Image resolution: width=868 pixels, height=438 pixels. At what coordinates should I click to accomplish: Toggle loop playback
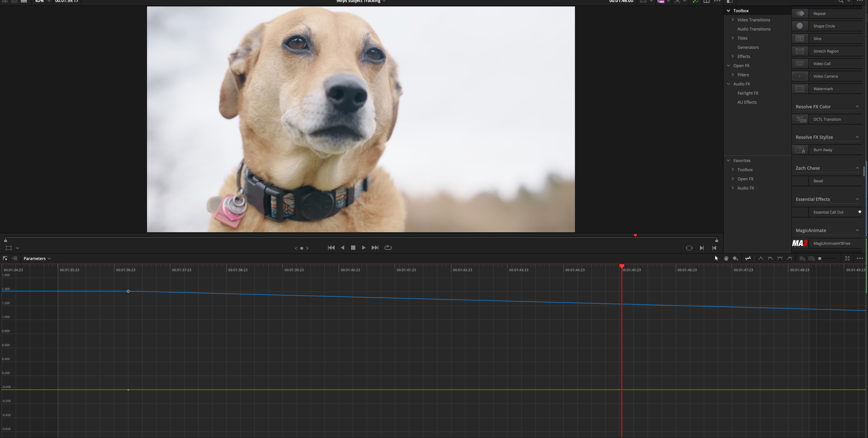(x=388, y=248)
